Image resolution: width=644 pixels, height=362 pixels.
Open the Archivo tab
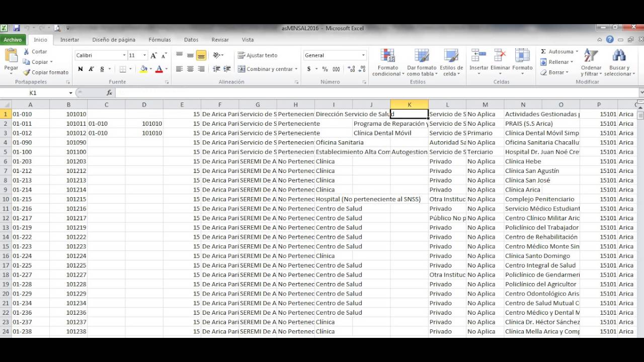pyautogui.click(x=13, y=40)
